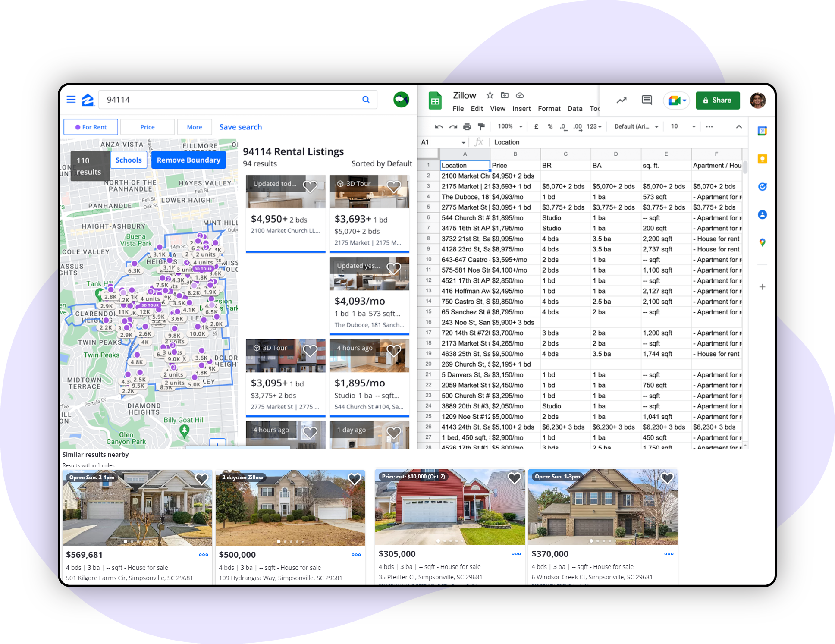Image resolution: width=835 pixels, height=644 pixels.
Task: Click the paint format icon
Action: point(481,126)
